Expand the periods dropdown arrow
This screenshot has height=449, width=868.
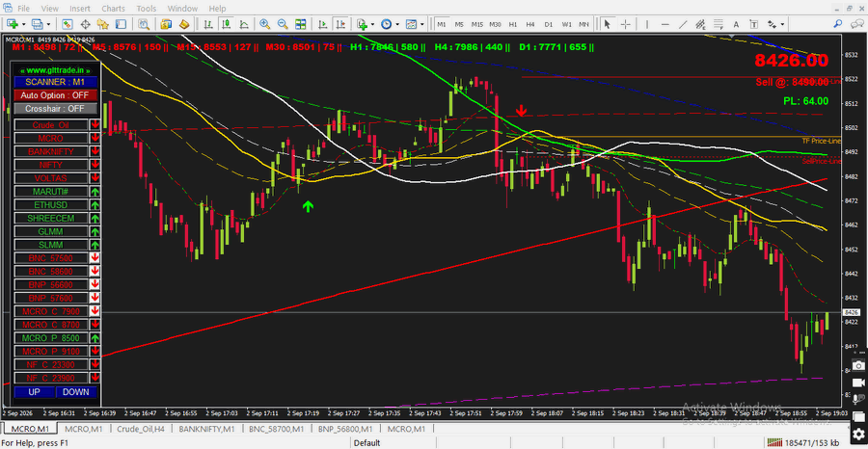[x=397, y=24]
